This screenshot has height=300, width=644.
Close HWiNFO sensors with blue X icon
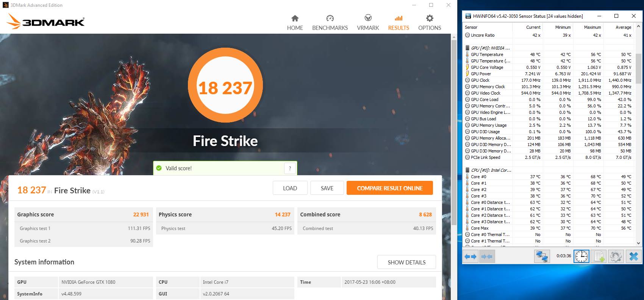point(633,256)
